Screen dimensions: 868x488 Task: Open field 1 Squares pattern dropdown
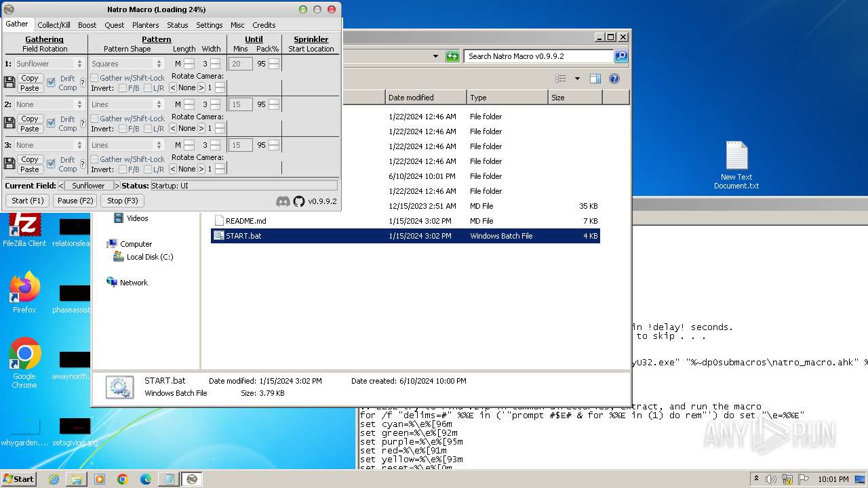pyautogui.click(x=127, y=64)
